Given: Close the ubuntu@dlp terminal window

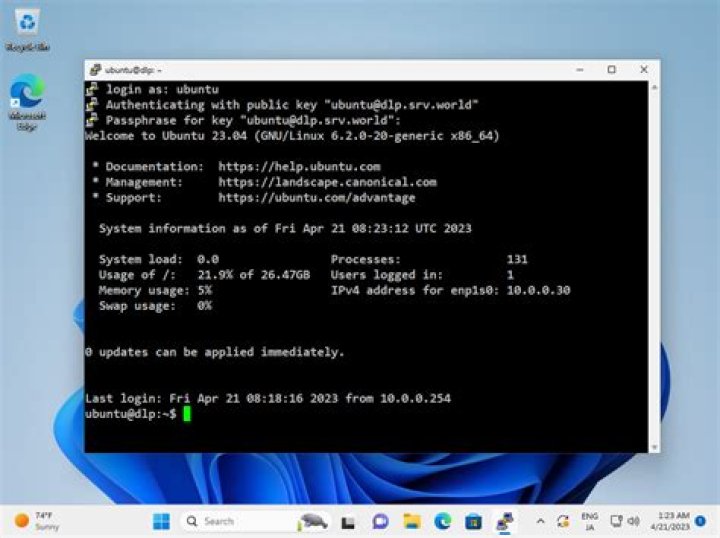Looking at the screenshot, I should (644, 69).
